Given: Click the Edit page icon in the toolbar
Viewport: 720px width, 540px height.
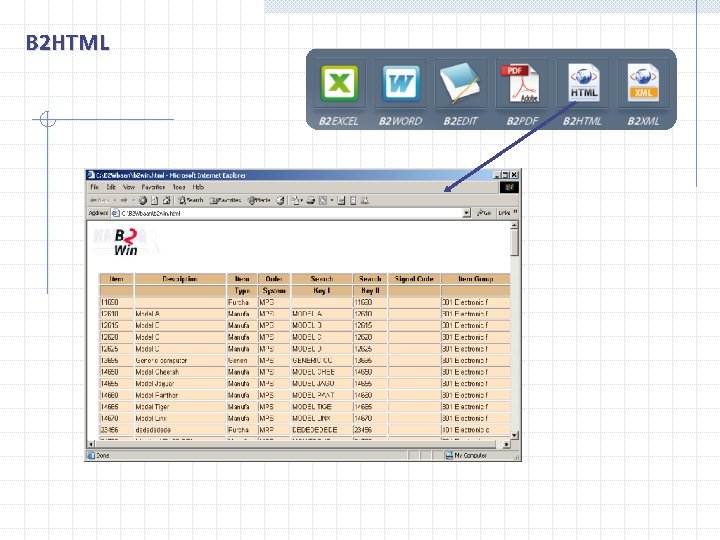Looking at the screenshot, I should [x=323, y=200].
